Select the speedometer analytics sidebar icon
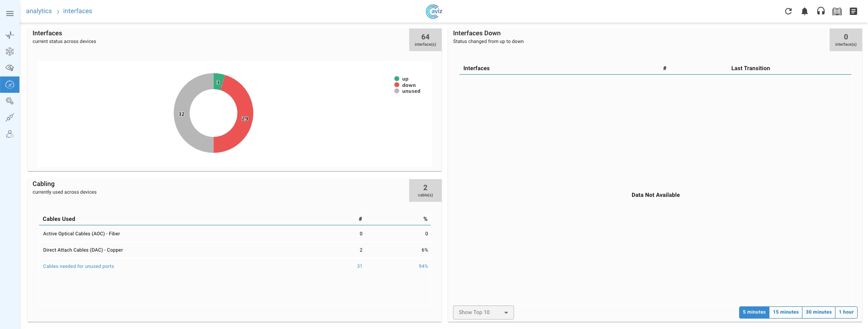Viewport: 868px width, 329px height. pos(9,85)
